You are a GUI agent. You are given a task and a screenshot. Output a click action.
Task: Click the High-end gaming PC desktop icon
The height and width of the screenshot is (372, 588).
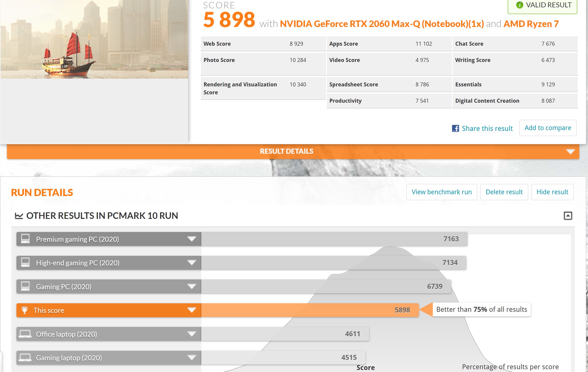coord(25,262)
